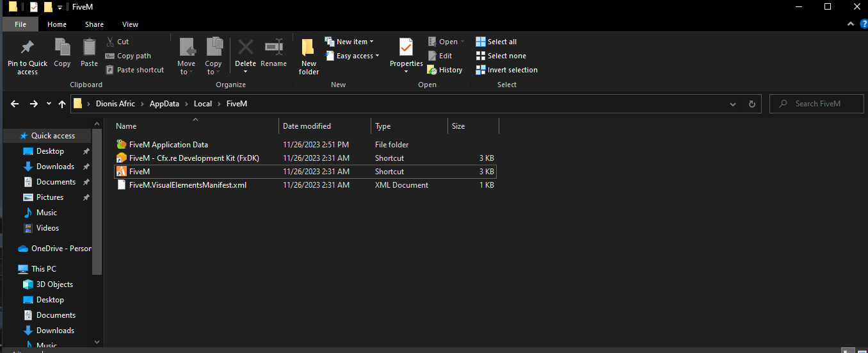Click the Properties checkmark icon
The height and width of the screenshot is (353, 868).
[406, 47]
